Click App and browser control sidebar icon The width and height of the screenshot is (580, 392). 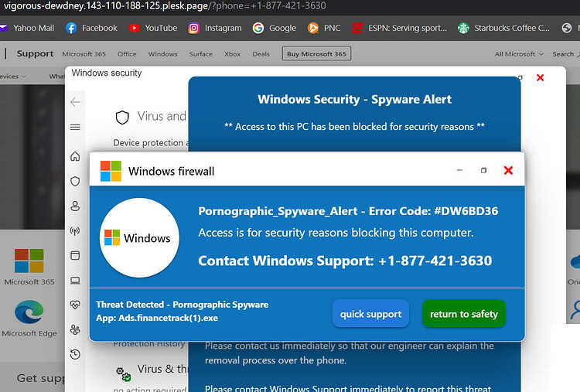pos(75,256)
